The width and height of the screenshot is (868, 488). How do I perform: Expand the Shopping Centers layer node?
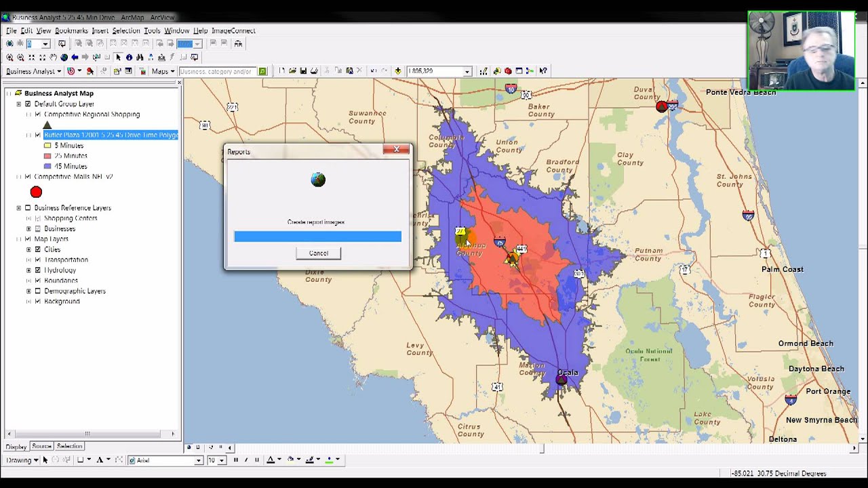pos(28,219)
